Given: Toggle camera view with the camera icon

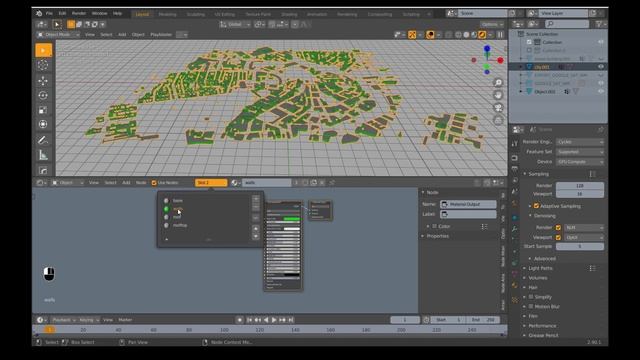Looking at the screenshot, I should (x=498, y=108).
